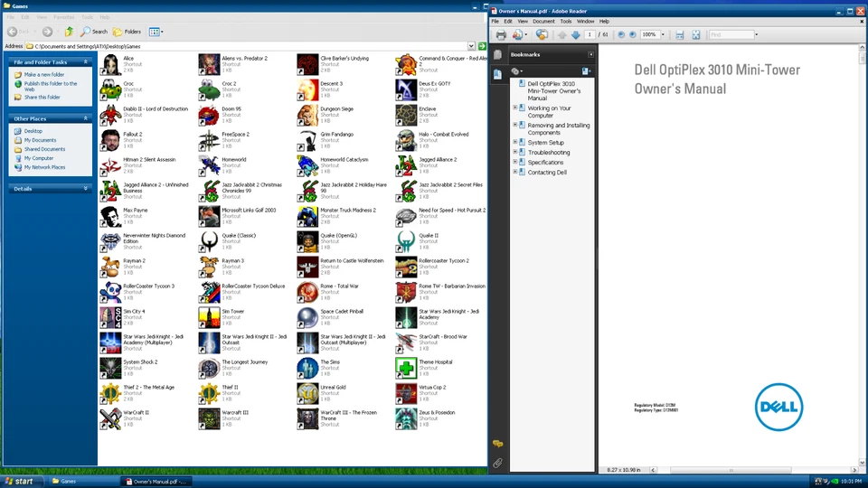Image resolution: width=868 pixels, height=488 pixels.
Task: Collapse the Bookmarks panel with its arrow button
Action: pos(590,55)
